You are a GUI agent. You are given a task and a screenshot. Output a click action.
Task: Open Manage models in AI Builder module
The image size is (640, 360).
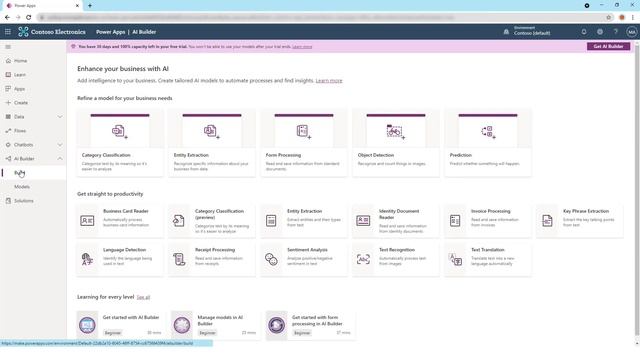pyautogui.click(x=215, y=325)
